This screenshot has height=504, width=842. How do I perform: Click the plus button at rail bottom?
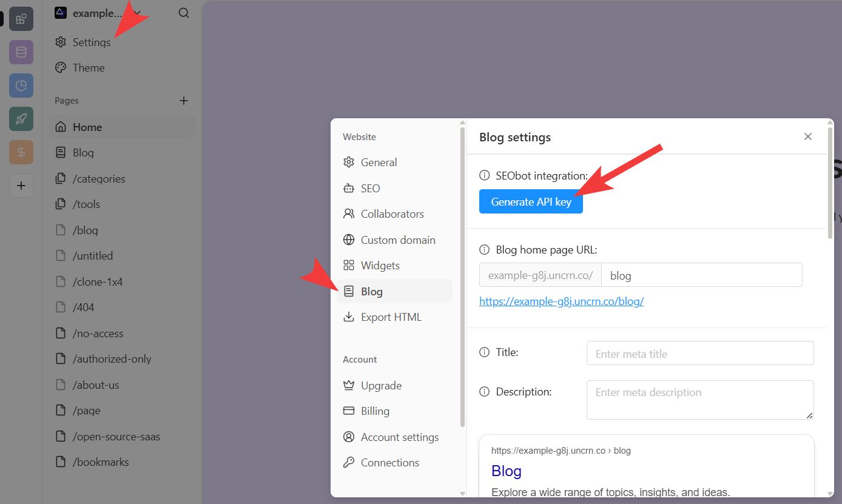(x=21, y=186)
